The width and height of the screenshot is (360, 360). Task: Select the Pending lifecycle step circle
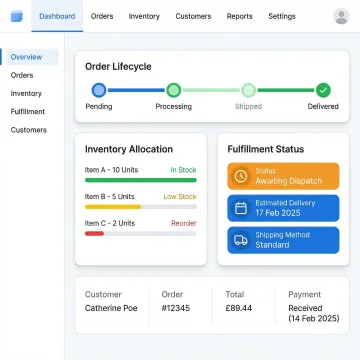point(99,90)
